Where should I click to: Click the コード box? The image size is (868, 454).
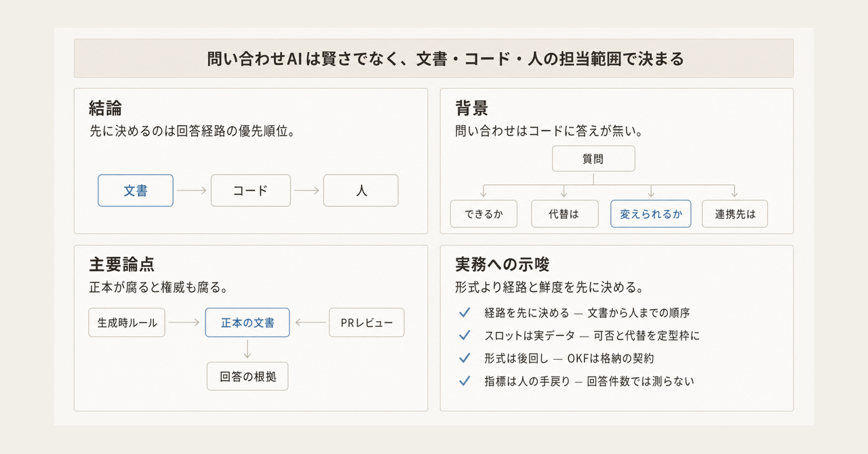click(250, 190)
